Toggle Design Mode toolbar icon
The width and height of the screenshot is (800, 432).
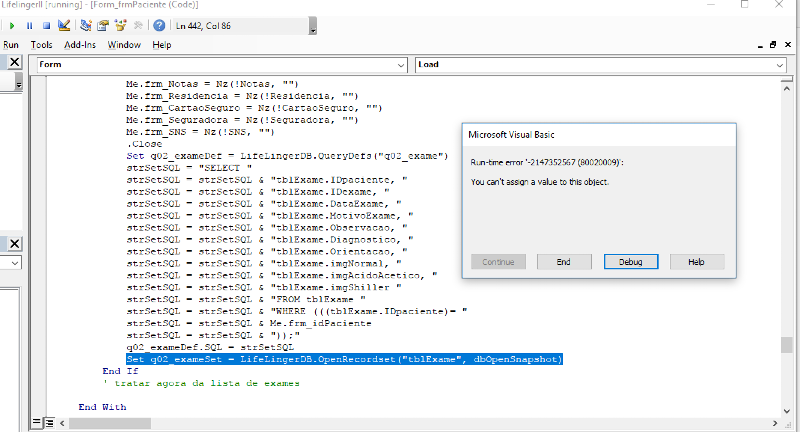(x=64, y=25)
